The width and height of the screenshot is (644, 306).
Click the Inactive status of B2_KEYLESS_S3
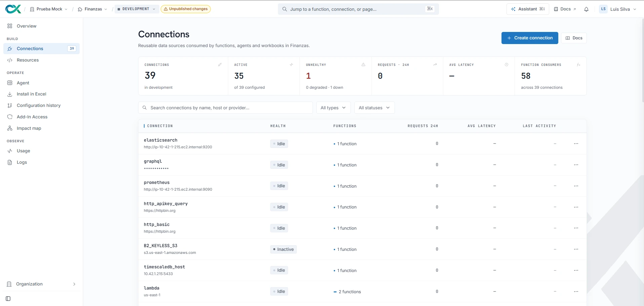283,249
